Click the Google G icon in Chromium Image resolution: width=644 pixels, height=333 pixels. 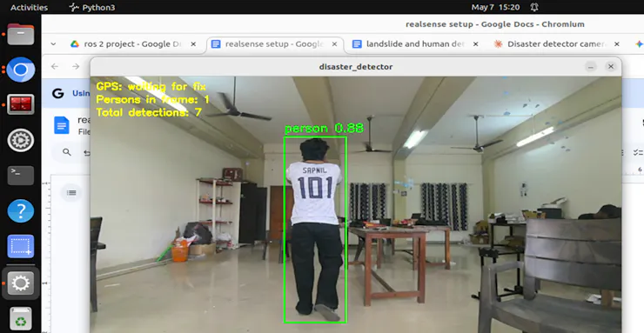pyautogui.click(x=58, y=94)
